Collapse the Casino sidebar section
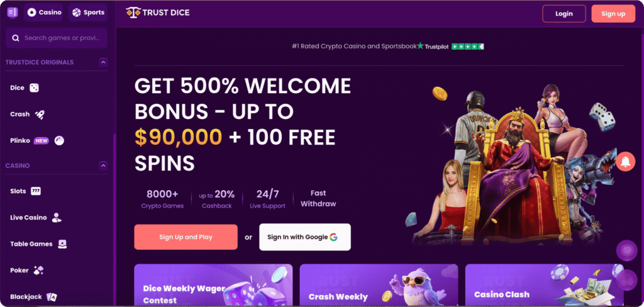 point(104,165)
